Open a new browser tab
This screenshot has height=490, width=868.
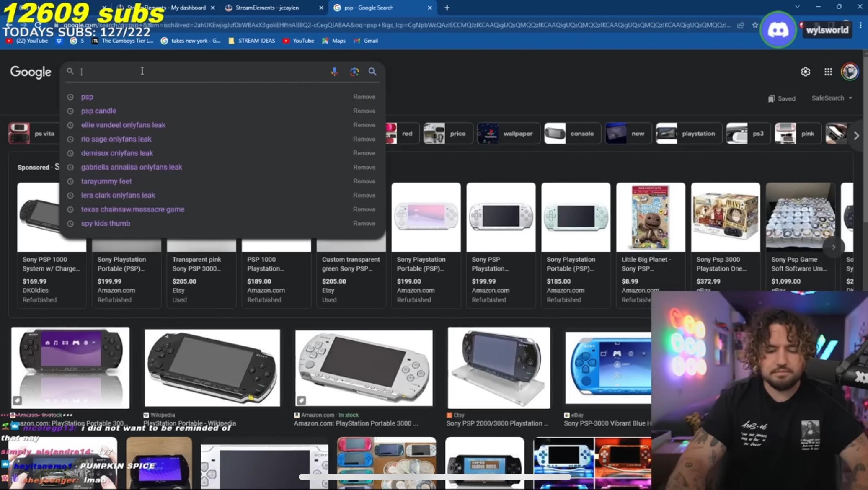447,8
